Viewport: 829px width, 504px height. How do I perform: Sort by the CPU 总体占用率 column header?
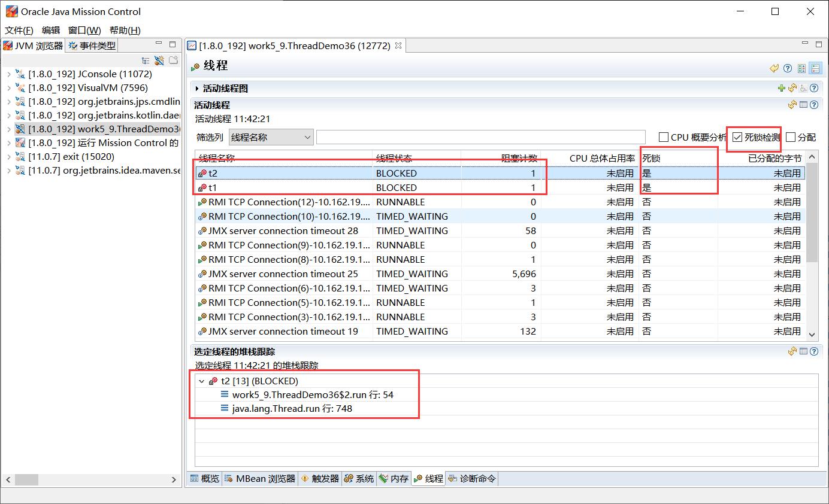(x=589, y=158)
